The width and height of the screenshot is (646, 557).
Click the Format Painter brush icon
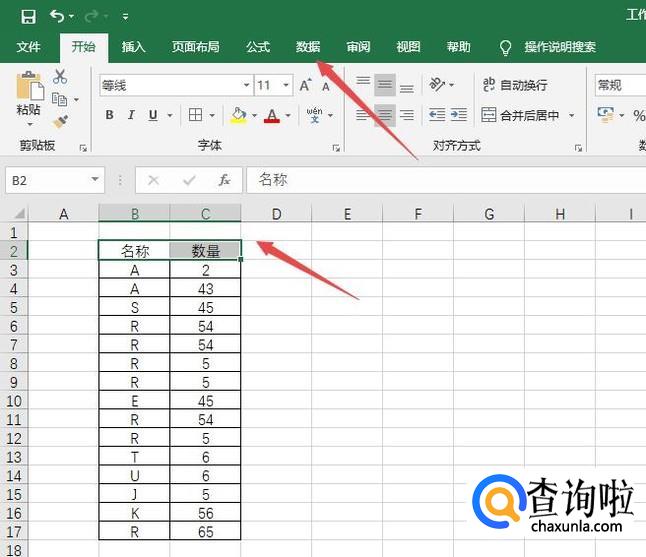[x=60, y=122]
